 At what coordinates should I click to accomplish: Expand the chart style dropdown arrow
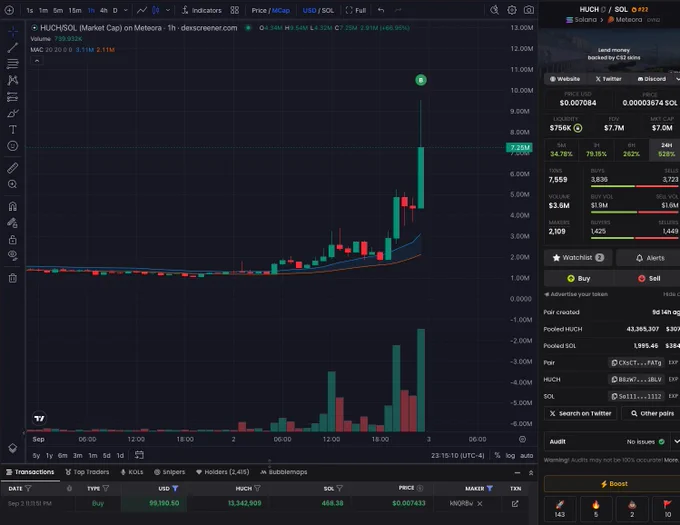168,10
